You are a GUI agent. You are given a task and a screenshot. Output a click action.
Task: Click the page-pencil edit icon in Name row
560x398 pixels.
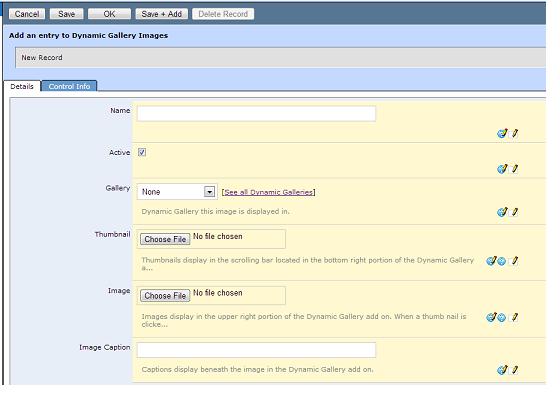point(514,133)
